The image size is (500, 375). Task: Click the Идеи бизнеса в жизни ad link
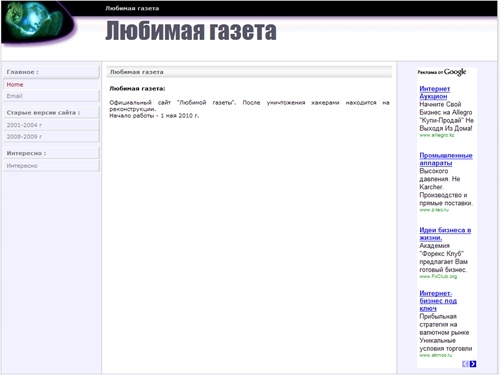(445, 234)
